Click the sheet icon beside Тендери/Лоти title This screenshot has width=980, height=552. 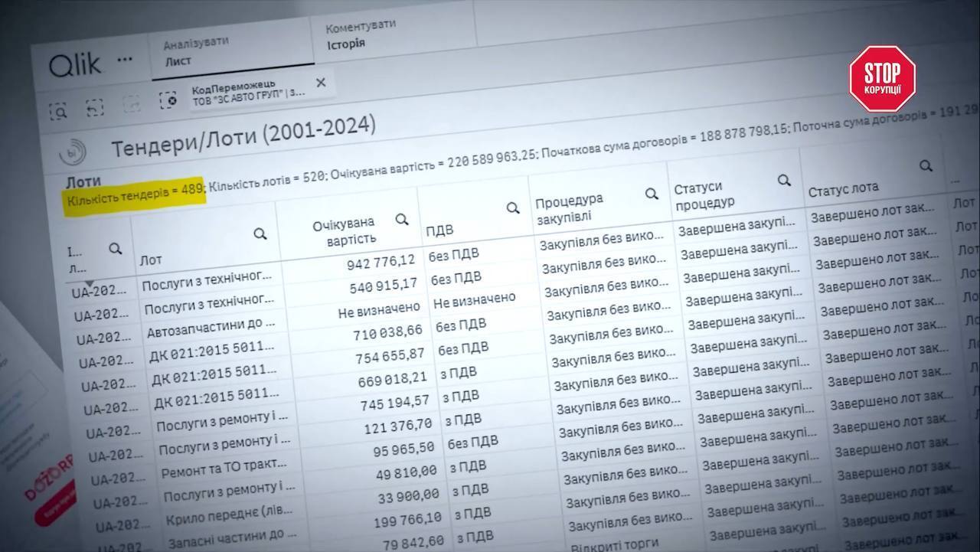(x=73, y=152)
